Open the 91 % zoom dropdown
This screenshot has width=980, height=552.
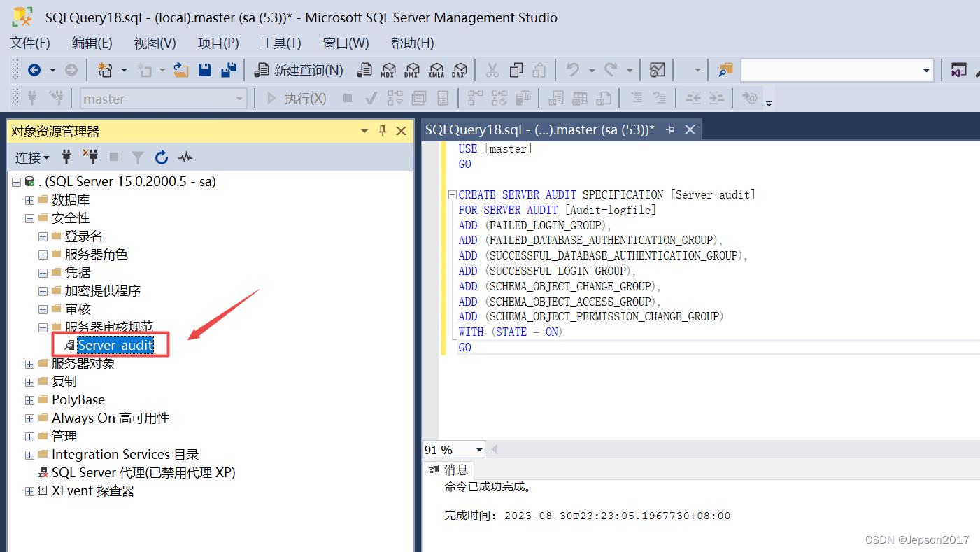coord(479,450)
